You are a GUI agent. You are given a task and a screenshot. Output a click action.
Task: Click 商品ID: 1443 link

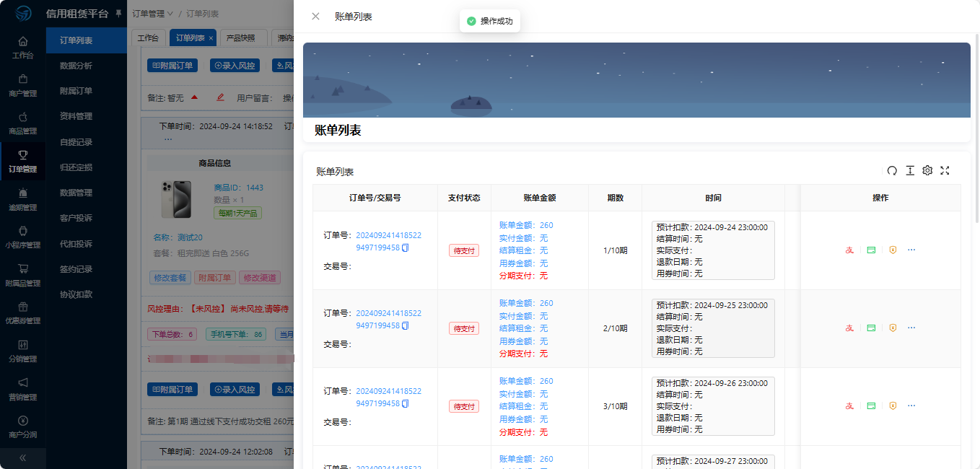239,188
